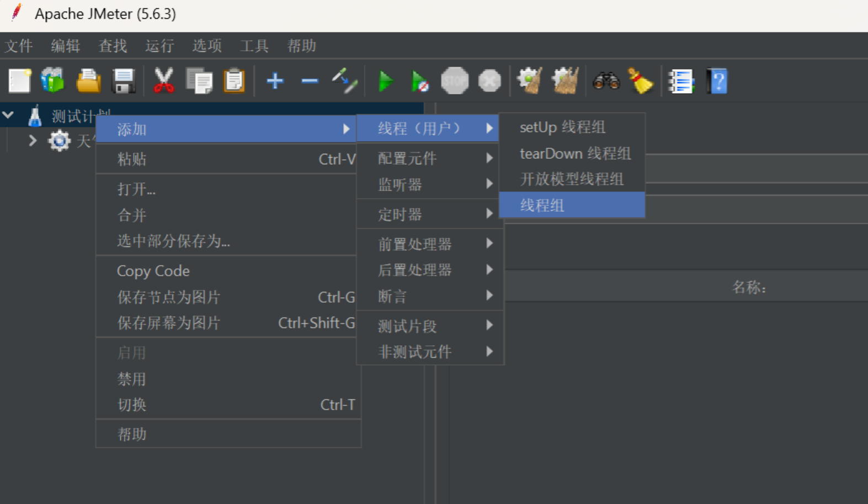
Task: Open the Function helper list icon
Action: click(x=681, y=82)
